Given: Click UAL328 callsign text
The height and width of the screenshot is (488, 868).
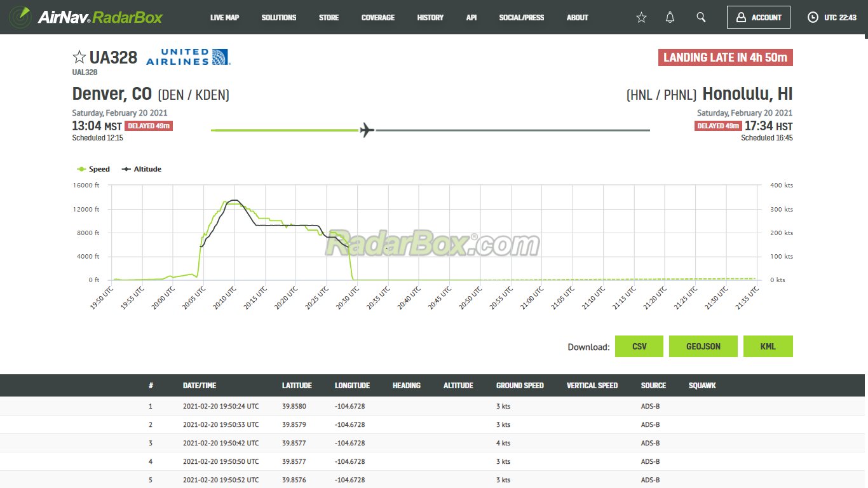Looking at the screenshot, I should click(x=85, y=72).
